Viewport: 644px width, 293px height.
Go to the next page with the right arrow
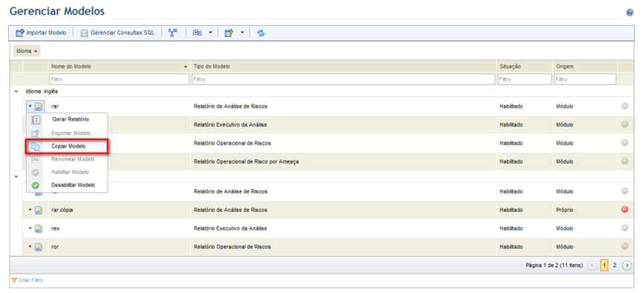[627, 265]
